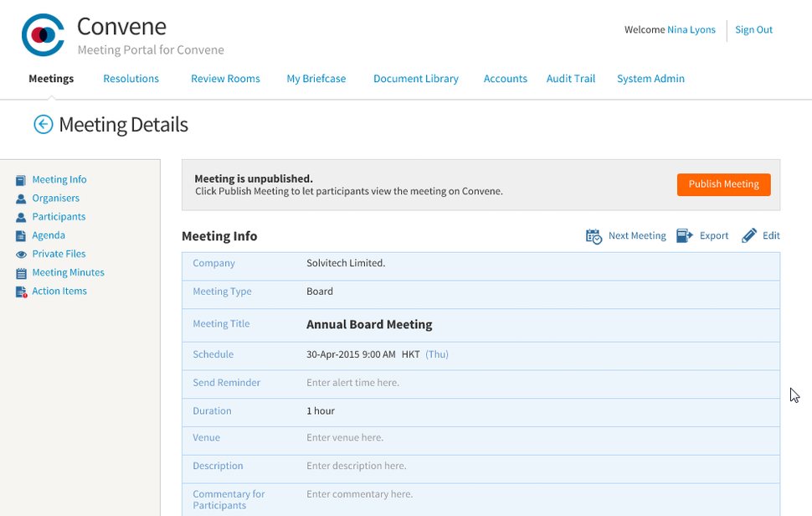Click the Agenda document icon
The width and height of the screenshot is (812, 516).
click(x=21, y=236)
